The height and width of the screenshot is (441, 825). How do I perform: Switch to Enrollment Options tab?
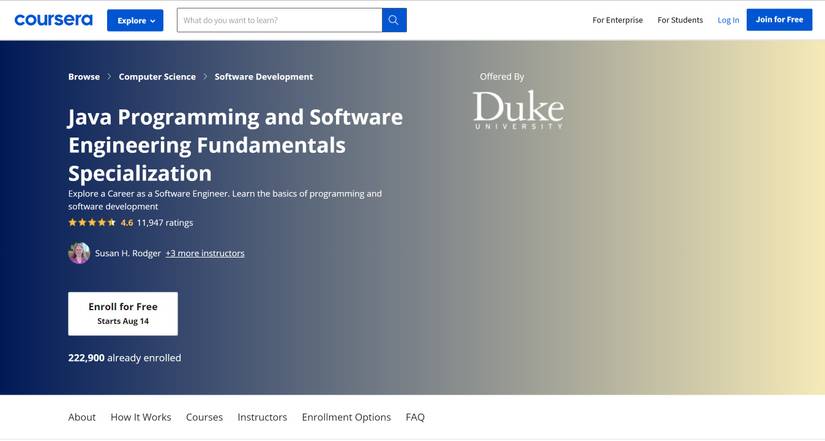coord(346,417)
